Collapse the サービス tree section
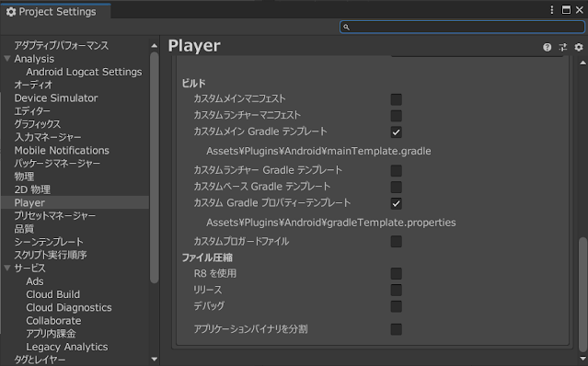This screenshot has height=366, width=588. tap(7, 268)
